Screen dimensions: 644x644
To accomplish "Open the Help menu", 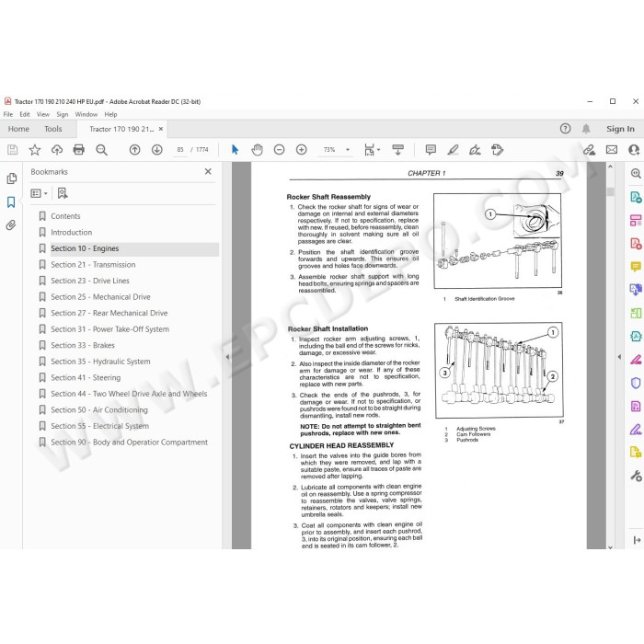I will point(110,114).
